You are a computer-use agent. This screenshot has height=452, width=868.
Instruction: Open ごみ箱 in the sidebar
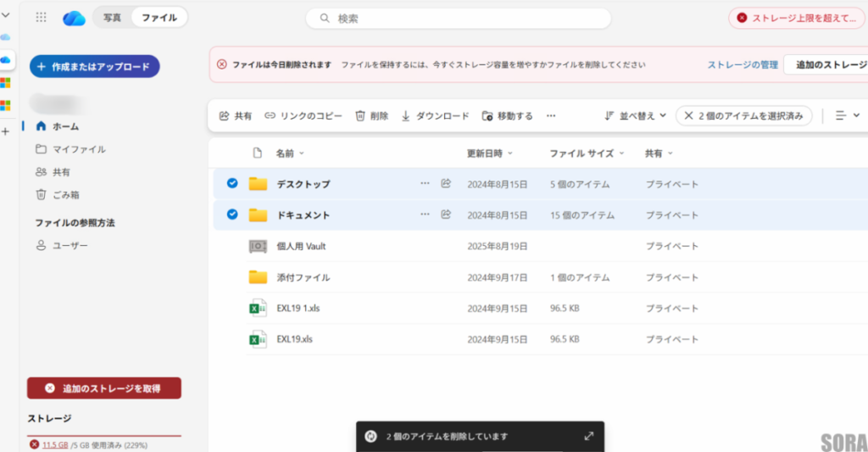66,194
